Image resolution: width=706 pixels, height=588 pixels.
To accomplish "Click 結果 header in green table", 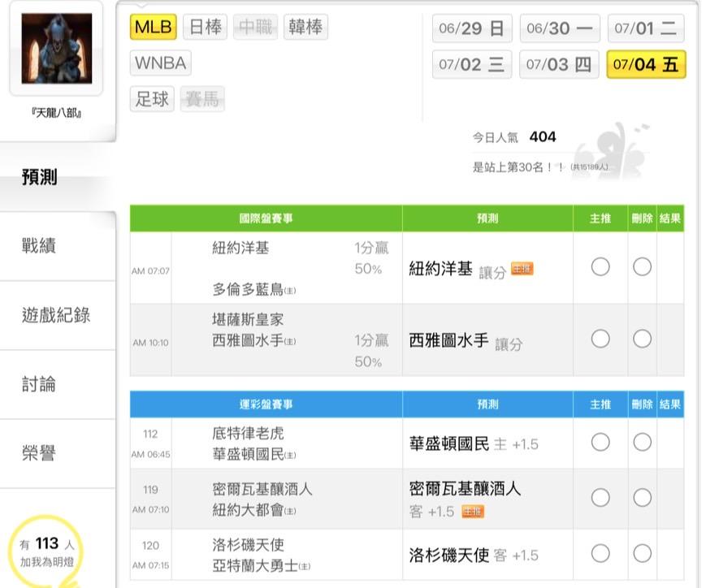I will (x=670, y=218).
